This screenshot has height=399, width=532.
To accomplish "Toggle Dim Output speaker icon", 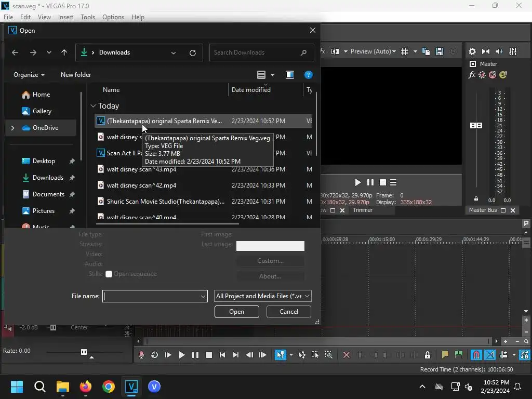I will [x=499, y=51].
